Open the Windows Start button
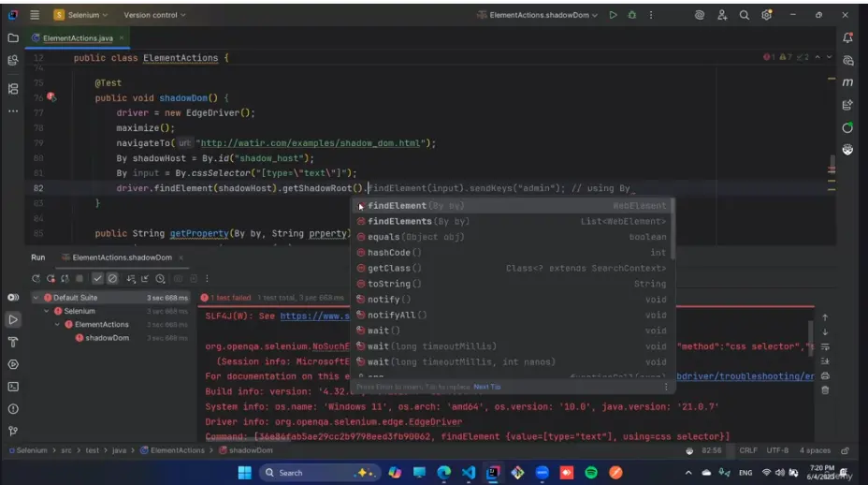Image resolution: width=868 pixels, height=485 pixels. (245, 473)
